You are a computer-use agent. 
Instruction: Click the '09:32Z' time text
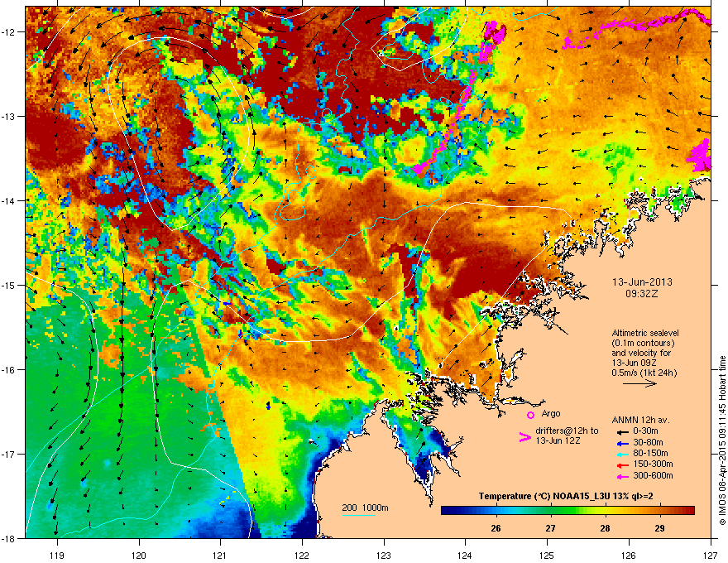[x=642, y=294]
